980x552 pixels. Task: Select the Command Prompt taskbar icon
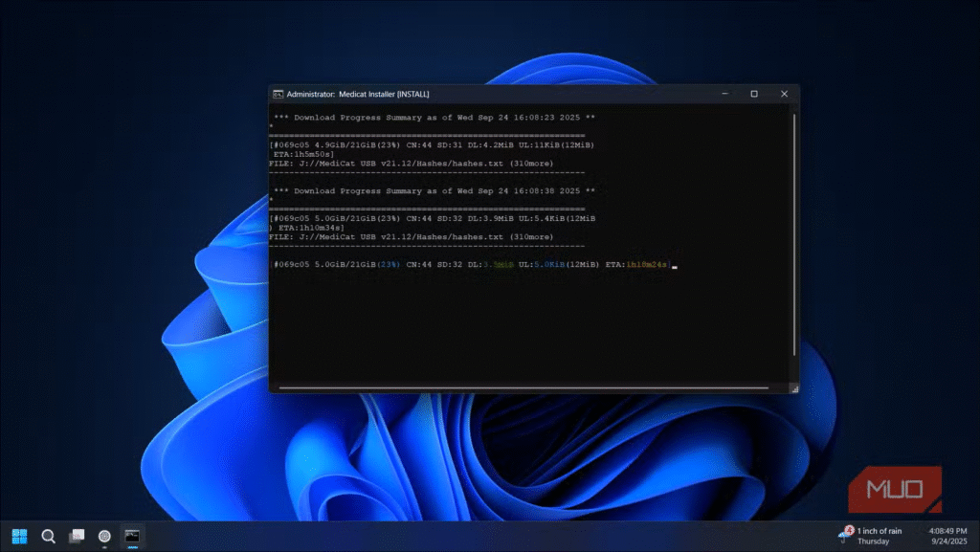(132, 536)
